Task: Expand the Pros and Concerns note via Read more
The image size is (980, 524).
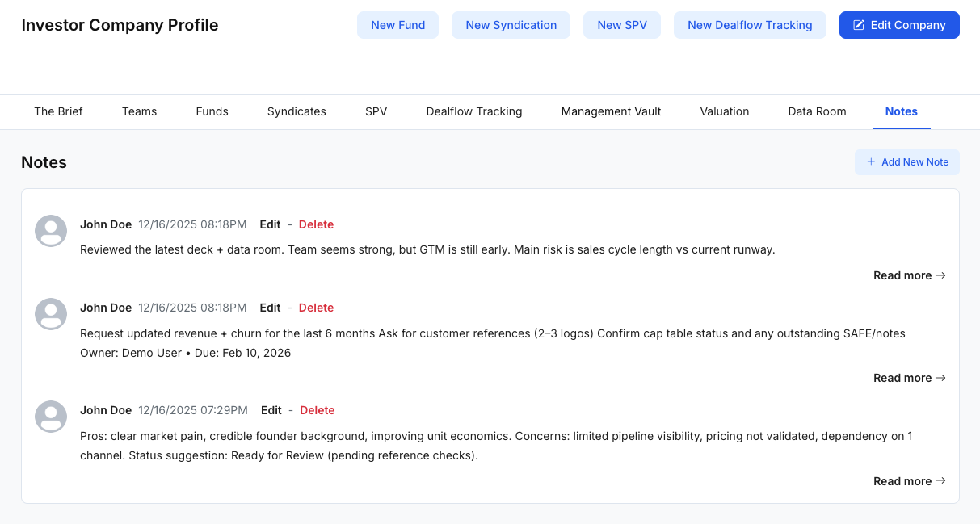Action: (x=909, y=481)
